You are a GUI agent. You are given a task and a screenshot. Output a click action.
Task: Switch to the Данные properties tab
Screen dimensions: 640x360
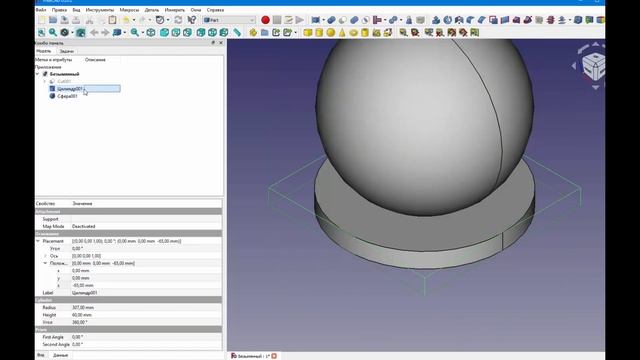[60, 356]
